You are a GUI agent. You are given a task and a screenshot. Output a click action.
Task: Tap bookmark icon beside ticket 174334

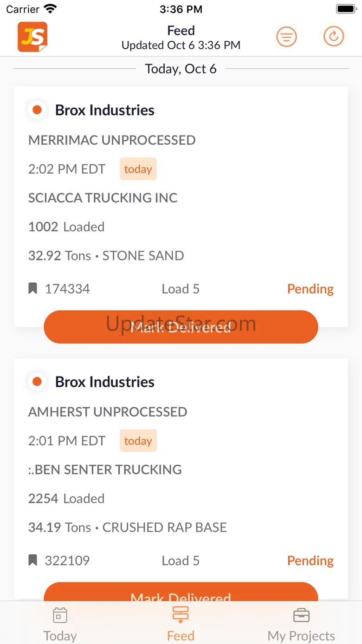(x=32, y=289)
